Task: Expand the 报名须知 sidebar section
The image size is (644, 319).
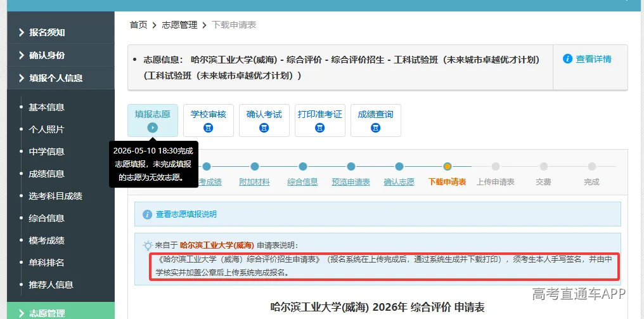Action: [61, 32]
